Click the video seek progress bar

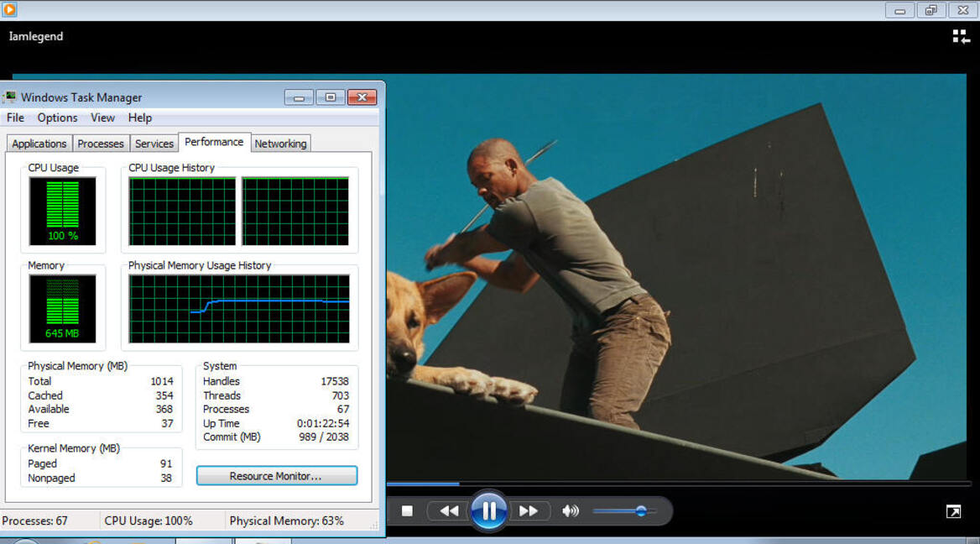point(678,484)
